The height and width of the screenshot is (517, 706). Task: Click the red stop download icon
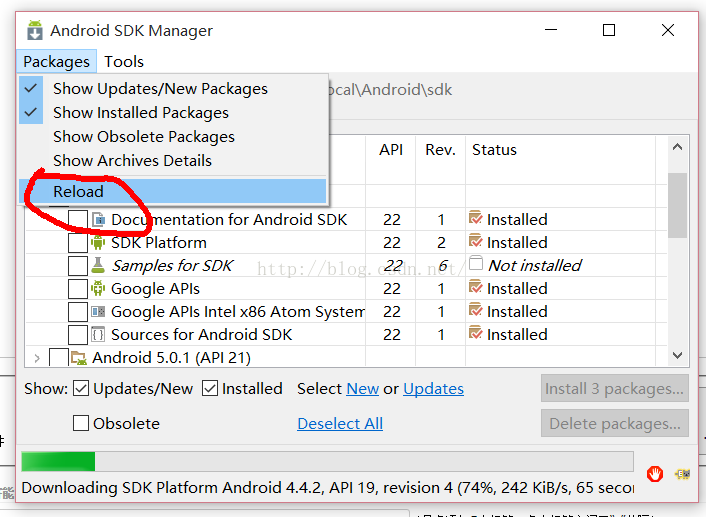(655, 474)
